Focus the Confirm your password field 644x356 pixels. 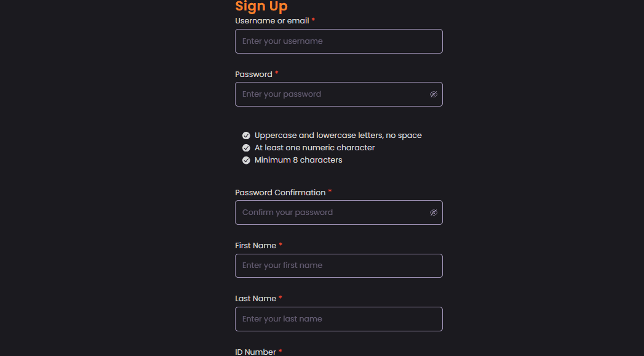[x=332, y=212]
